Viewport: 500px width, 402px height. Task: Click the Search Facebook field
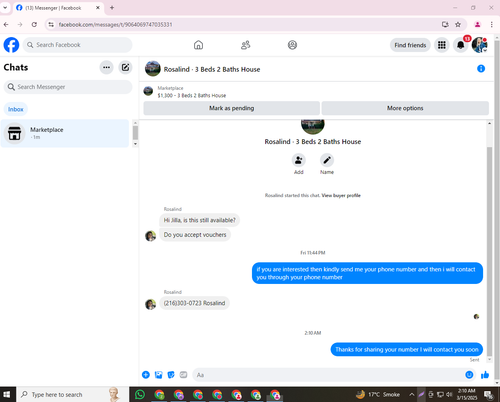coord(77,45)
